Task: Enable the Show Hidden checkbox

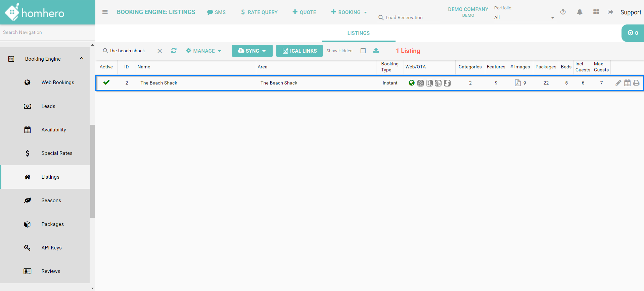Action: (363, 51)
